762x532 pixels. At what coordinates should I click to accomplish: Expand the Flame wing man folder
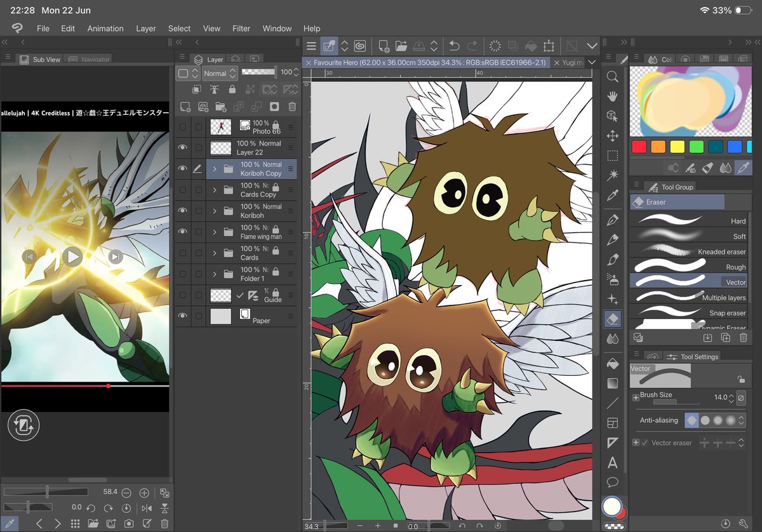coord(215,232)
